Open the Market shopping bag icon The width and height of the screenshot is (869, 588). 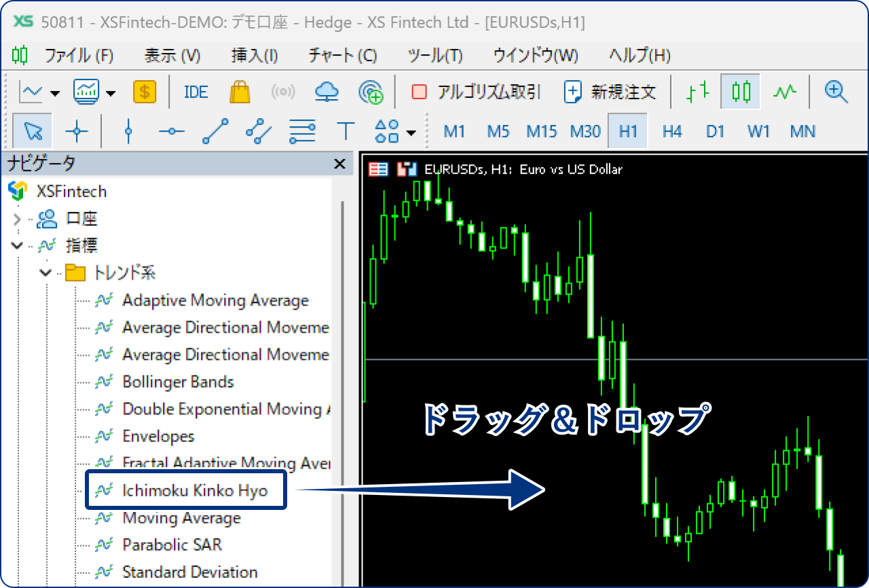click(240, 92)
